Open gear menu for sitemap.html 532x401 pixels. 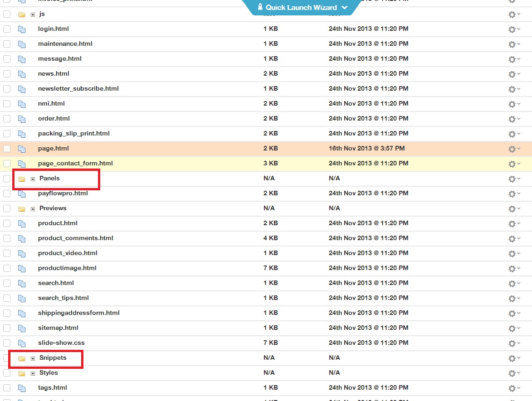[512, 329]
